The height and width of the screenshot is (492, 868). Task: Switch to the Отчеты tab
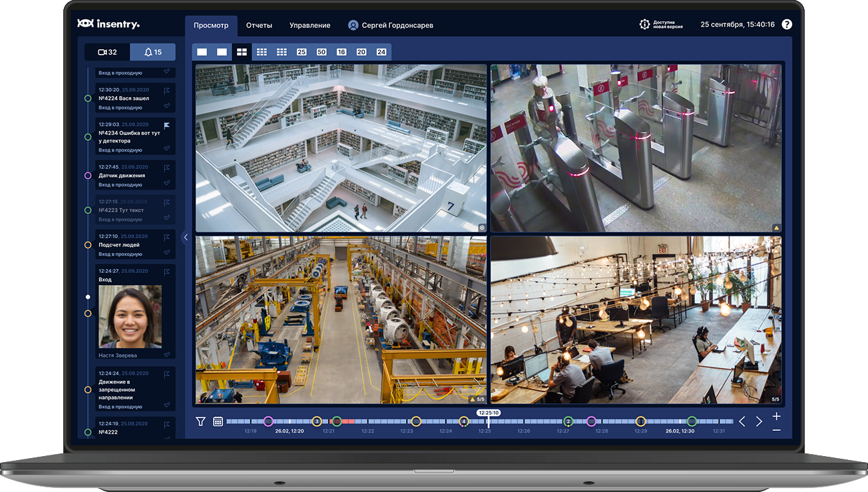pyautogui.click(x=259, y=25)
